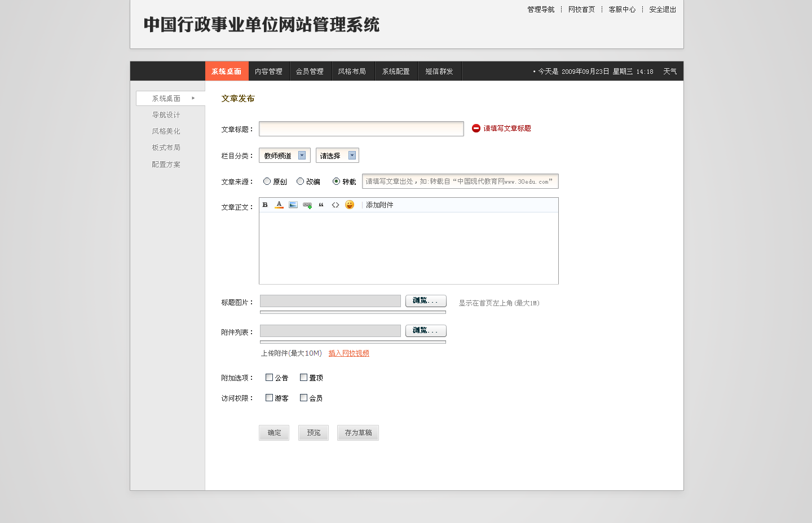Open 短信群发 nav tab
This screenshot has height=523, width=812.
[439, 72]
